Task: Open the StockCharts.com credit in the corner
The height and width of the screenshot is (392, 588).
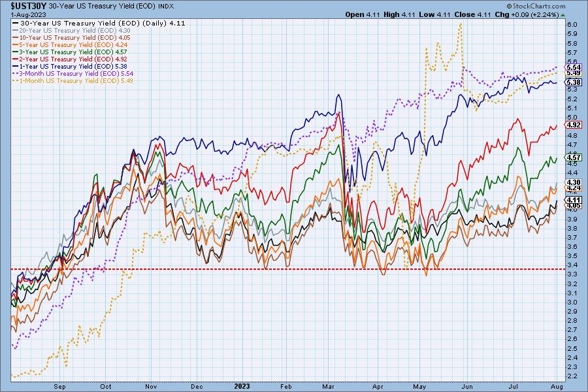Action: click(x=536, y=6)
